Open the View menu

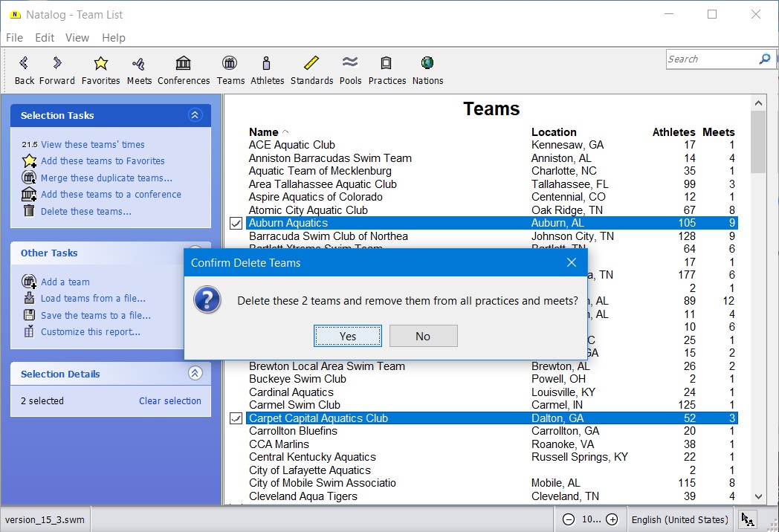(77, 38)
